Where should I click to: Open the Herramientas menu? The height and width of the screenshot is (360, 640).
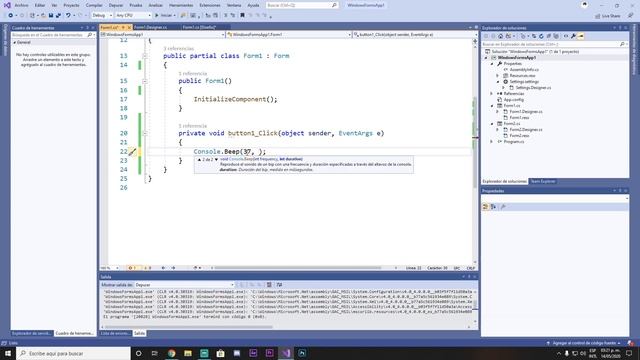181,5
